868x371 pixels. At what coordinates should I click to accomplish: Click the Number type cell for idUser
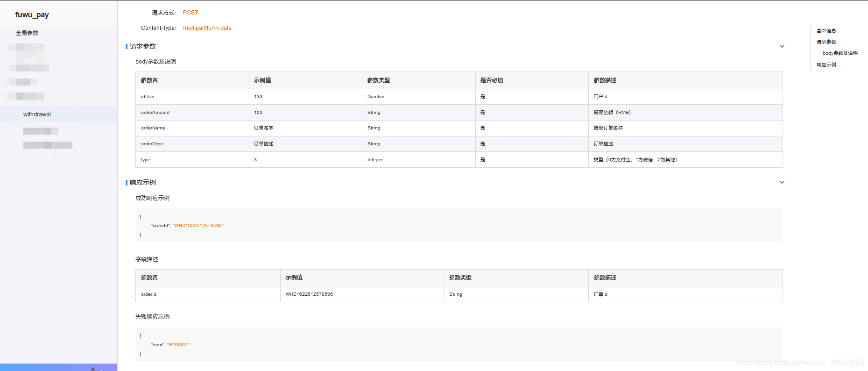[418, 97]
